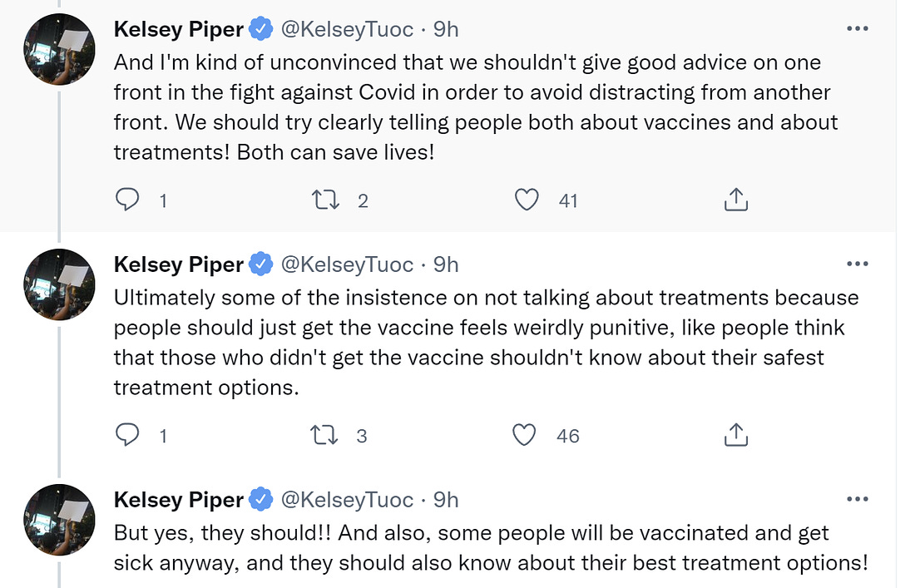
Task: Open more options on the first tweet
Action: coord(857,29)
